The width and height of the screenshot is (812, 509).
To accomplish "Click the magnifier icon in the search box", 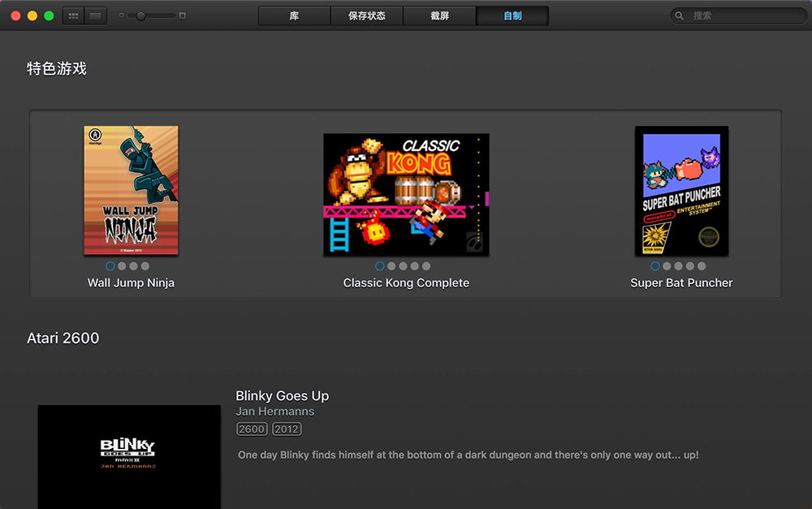I will point(679,16).
